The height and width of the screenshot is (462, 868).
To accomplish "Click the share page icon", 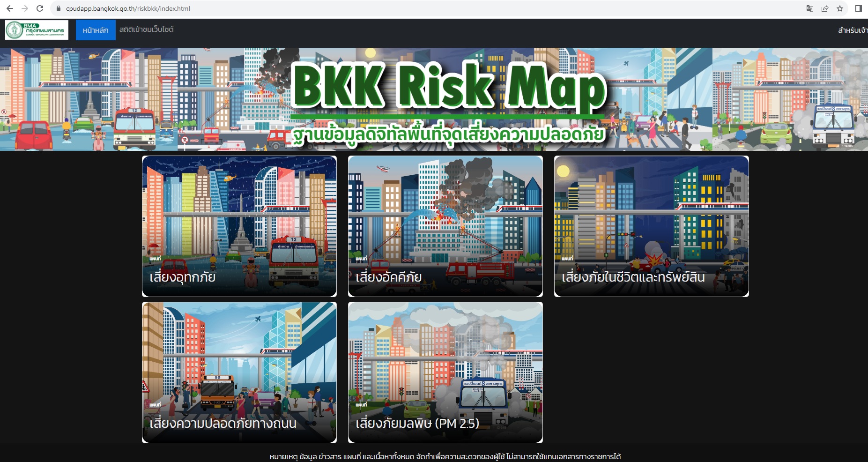I will [825, 8].
